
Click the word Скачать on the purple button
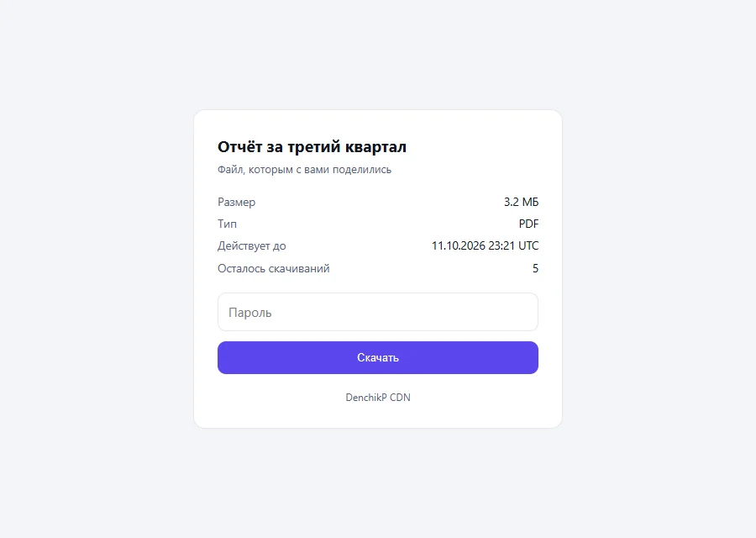pyautogui.click(x=377, y=357)
